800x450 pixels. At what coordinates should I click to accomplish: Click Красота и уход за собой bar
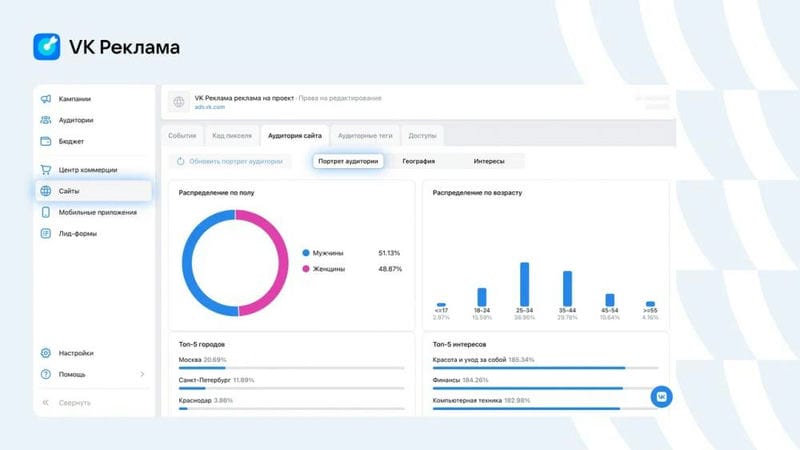tap(545, 368)
